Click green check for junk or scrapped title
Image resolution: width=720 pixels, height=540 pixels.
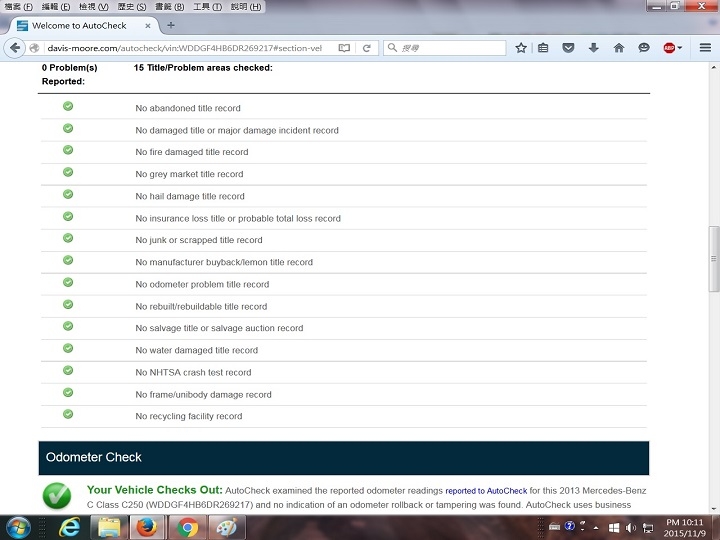click(68, 238)
